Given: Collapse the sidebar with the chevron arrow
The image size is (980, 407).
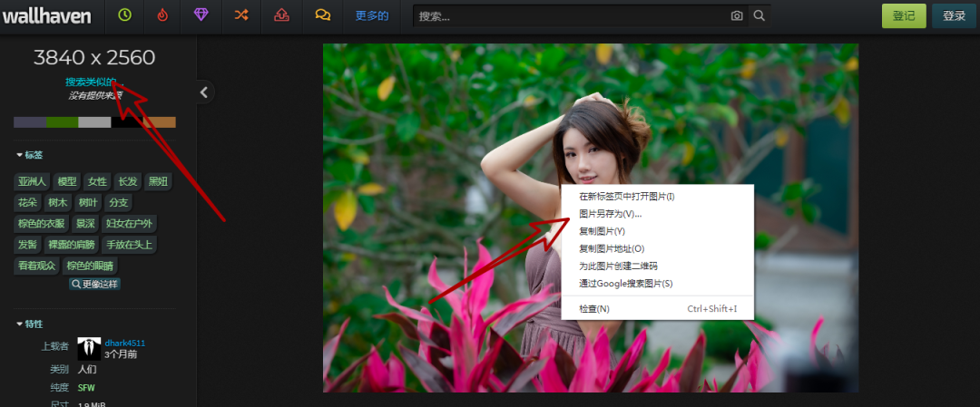Looking at the screenshot, I should point(204,92).
